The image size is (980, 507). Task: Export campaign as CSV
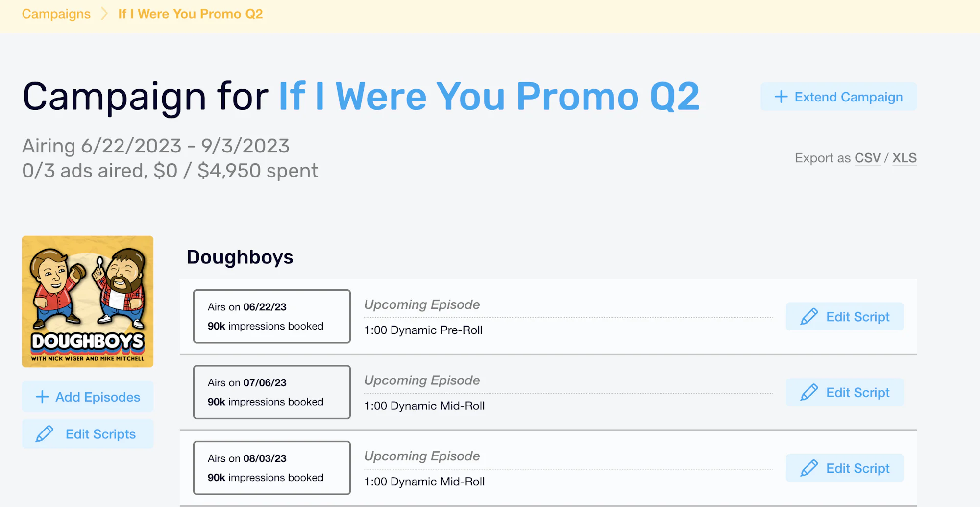[x=867, y=158]
